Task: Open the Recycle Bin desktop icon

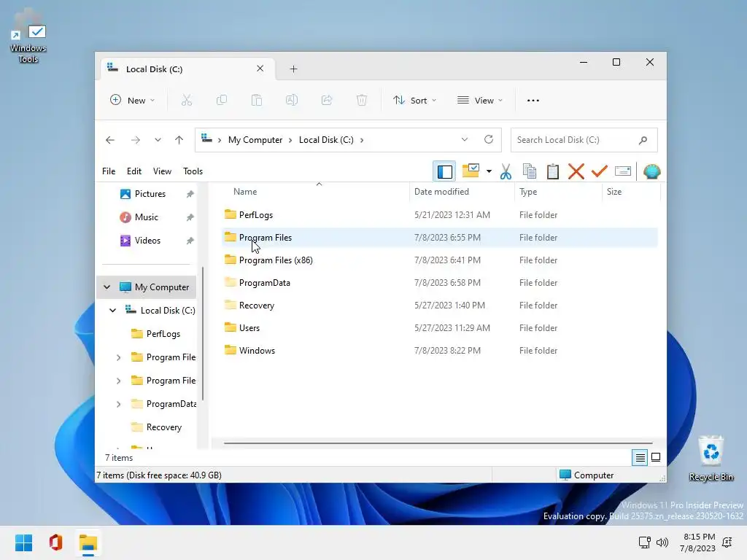Action: (x=711, y=459)
